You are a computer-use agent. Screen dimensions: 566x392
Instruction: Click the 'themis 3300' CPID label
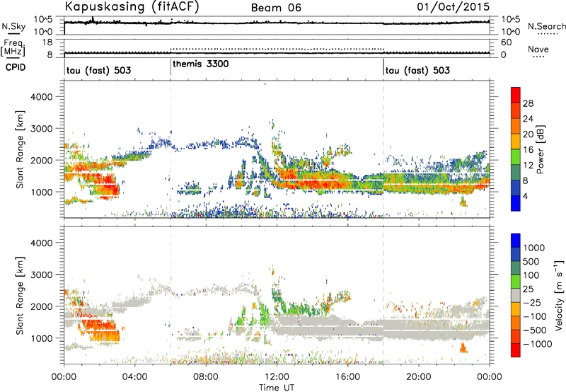(x=201, y=64)
